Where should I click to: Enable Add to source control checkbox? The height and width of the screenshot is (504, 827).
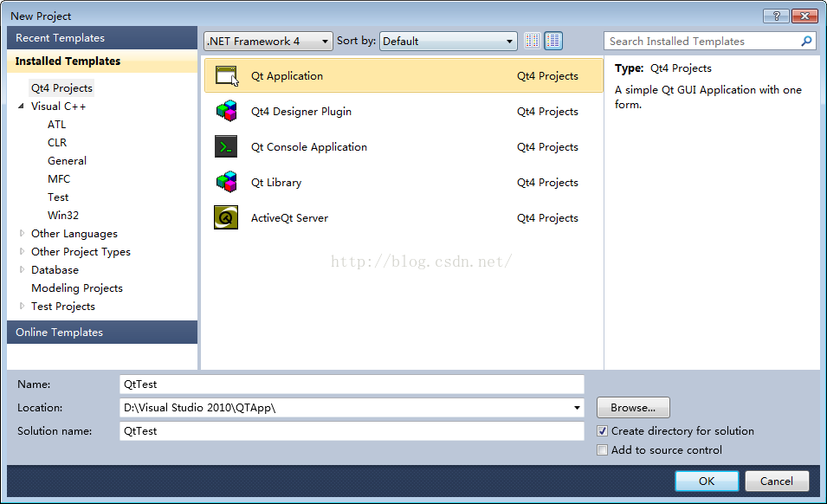tap(602, 449)
